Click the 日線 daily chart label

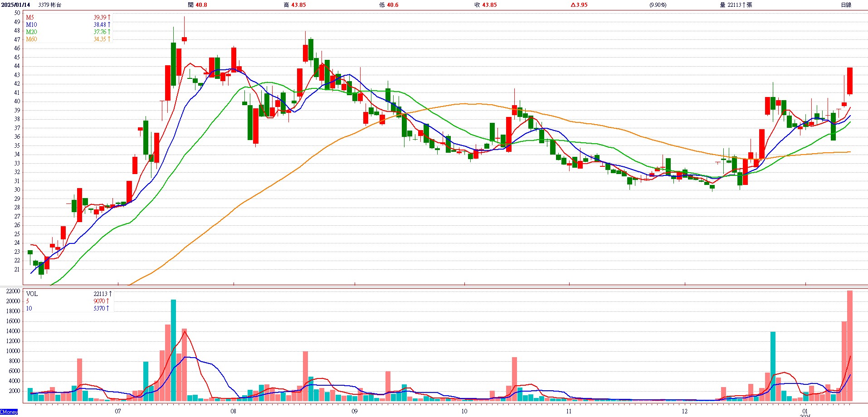pos(846,5)
